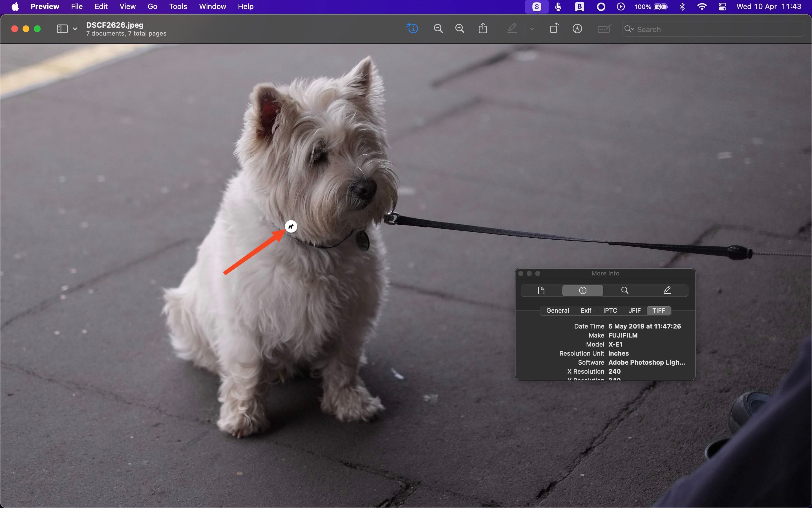Rotate the image with the Rotate icon
Screen dimensions: 812x508
555,28
